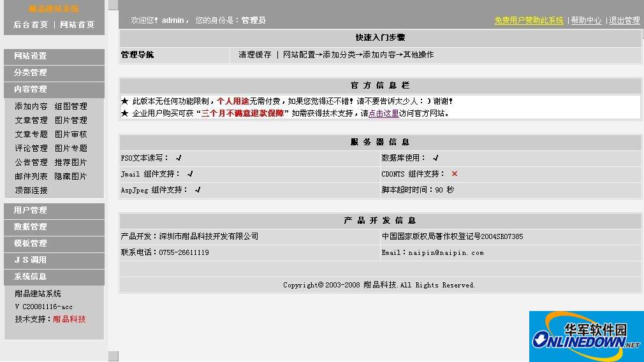Click the AspJpeg 组件支持 checkmark icon
Viewport: 644px width, 362px height.
(x=198, y=190)
